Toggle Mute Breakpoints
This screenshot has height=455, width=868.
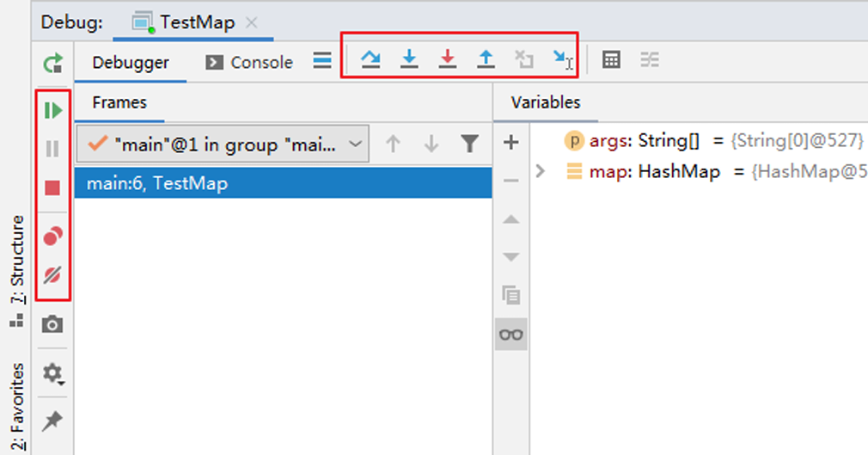click(53, 275)
